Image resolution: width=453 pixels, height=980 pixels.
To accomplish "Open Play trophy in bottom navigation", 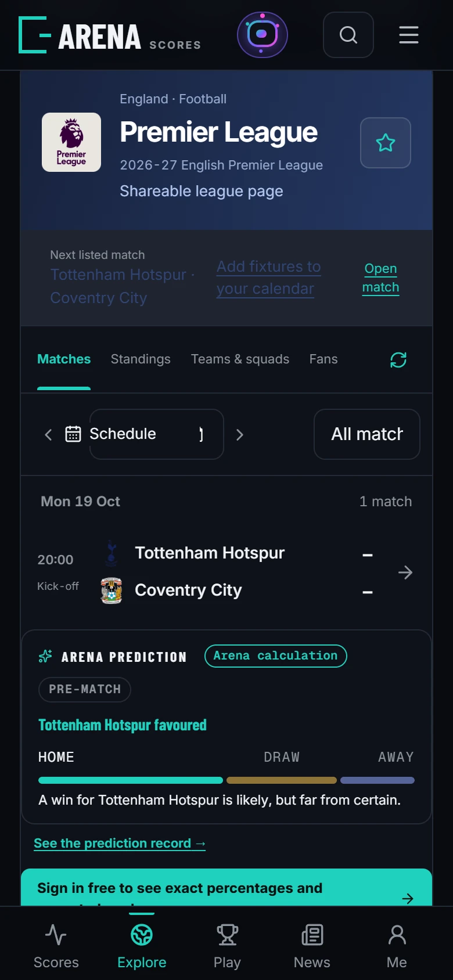I will pos(227,946).
